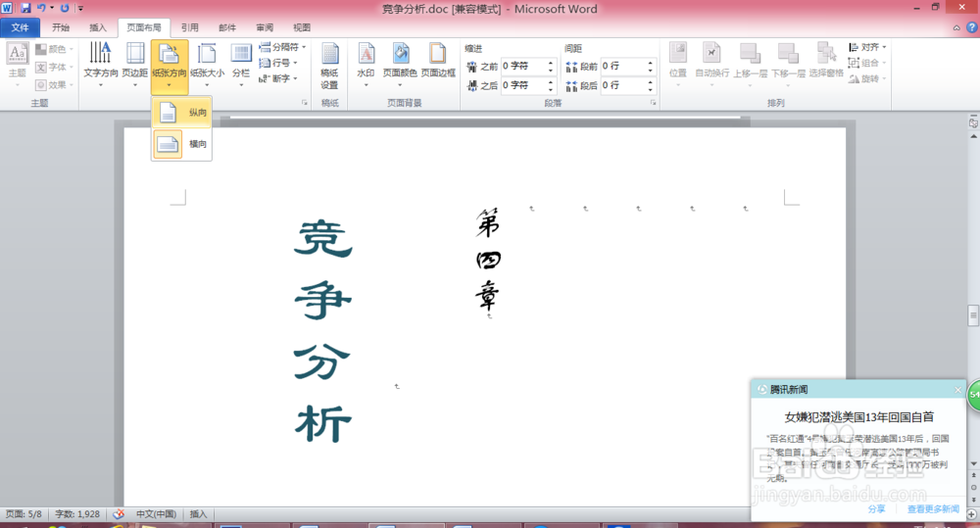Click page count 页面: 5/8 in status bar
This screenshot has width=980, height=528.
coord(24,513)
